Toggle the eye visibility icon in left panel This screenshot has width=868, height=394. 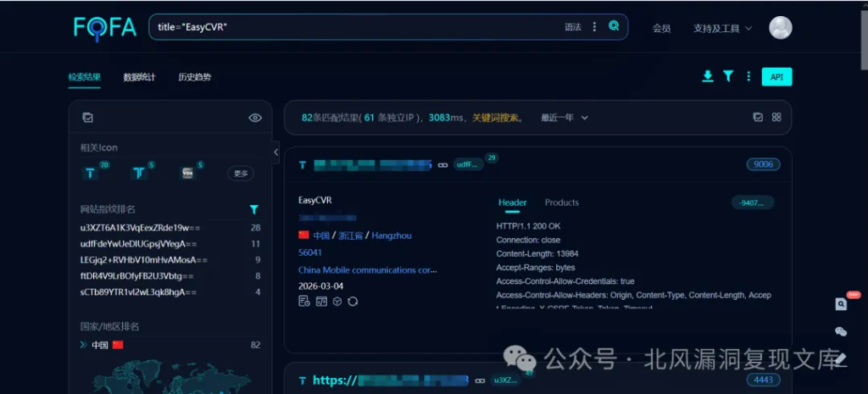pos(254,118)
